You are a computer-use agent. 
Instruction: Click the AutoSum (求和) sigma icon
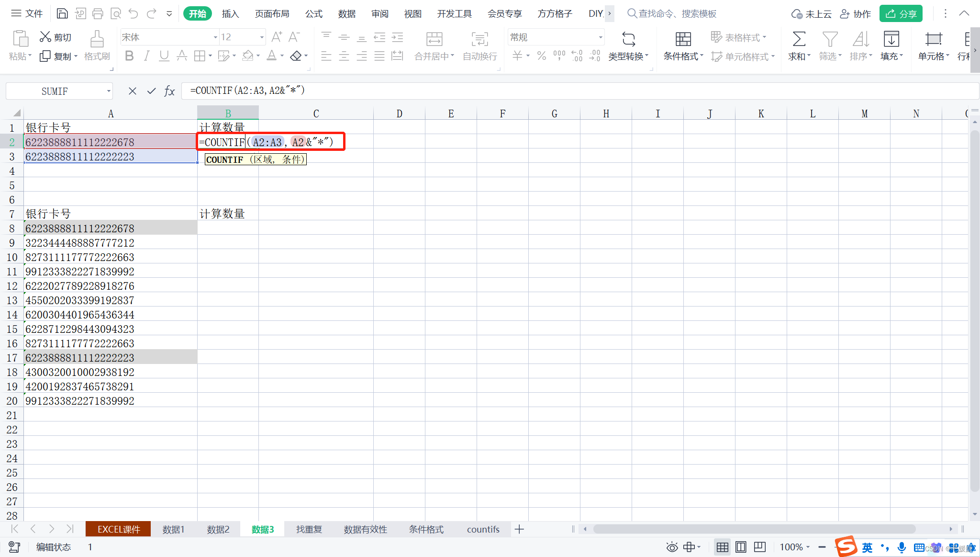click(799, 39)
